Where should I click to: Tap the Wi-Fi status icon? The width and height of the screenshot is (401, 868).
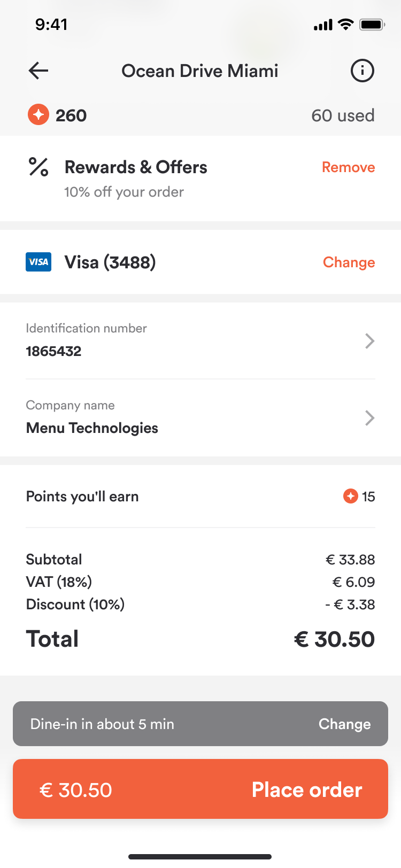(x=346, y=25)
